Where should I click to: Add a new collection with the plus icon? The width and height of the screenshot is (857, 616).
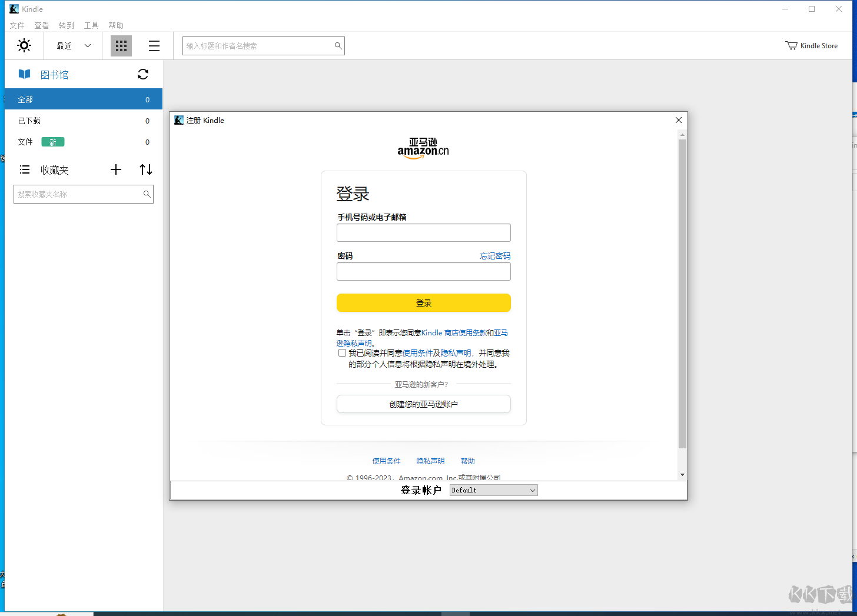115,169
